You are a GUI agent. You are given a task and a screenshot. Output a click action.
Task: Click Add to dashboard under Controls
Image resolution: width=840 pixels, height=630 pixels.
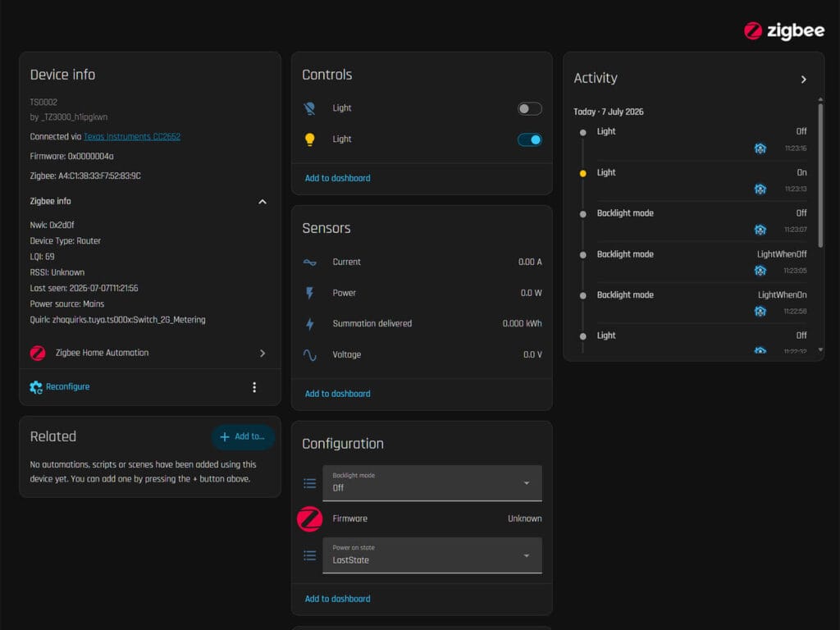click(x=337, y=178)
